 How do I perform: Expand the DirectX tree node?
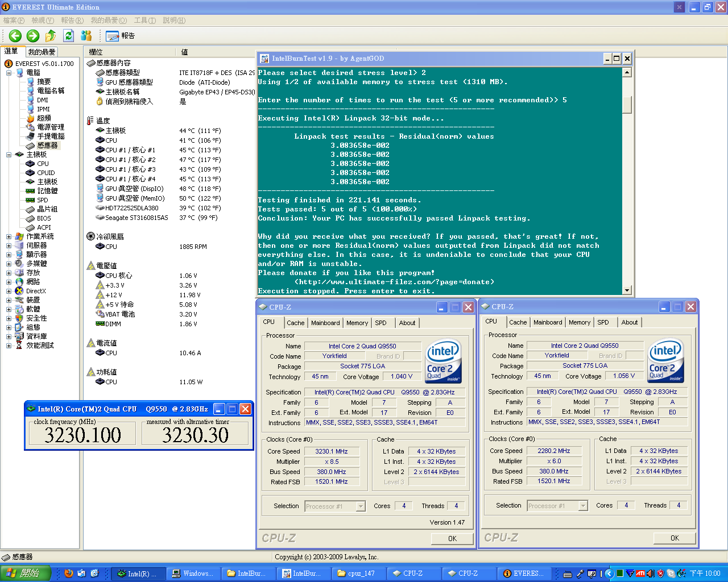pos(9,291)
